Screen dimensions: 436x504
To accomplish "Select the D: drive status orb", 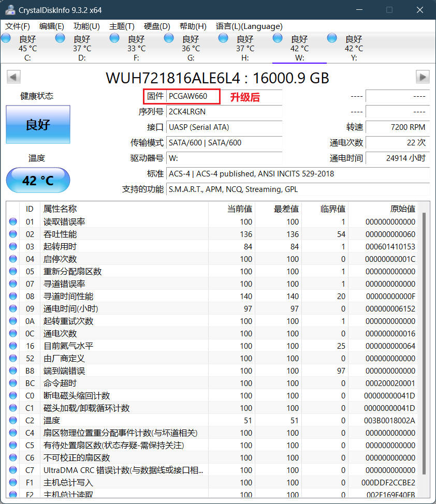I will click(60, 39).
